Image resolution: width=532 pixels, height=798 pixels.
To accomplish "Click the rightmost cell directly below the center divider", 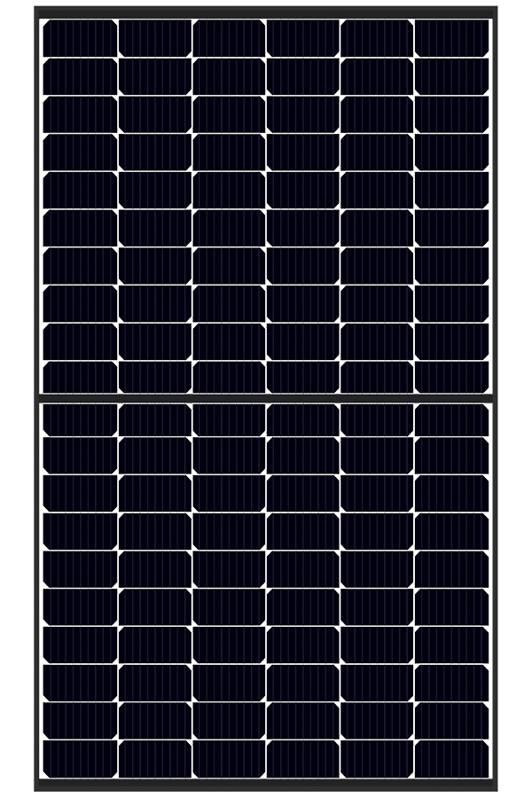I will (452, 420).
